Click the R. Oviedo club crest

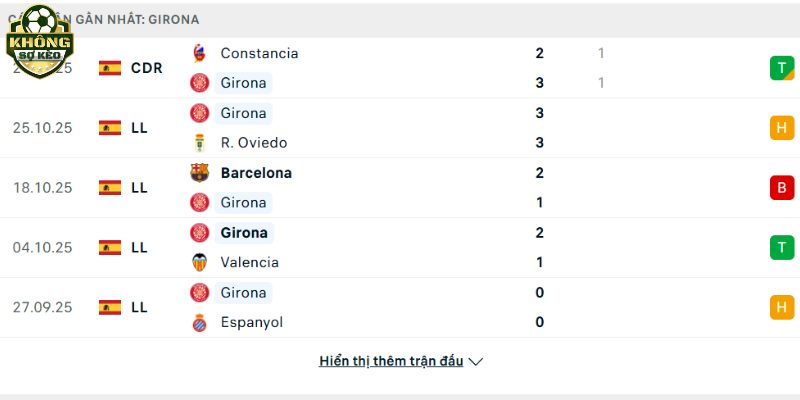(x=200, y=143)
